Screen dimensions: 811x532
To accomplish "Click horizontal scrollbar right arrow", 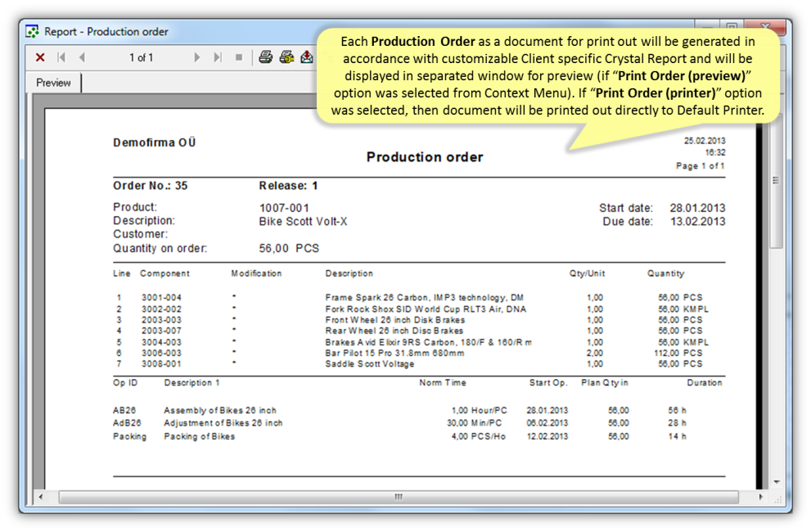I will (761, 497).
